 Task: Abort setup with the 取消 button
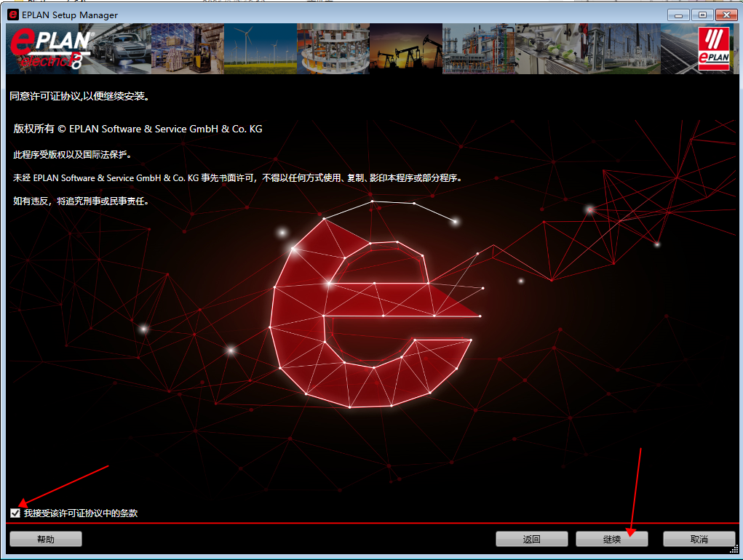[699, 539]
